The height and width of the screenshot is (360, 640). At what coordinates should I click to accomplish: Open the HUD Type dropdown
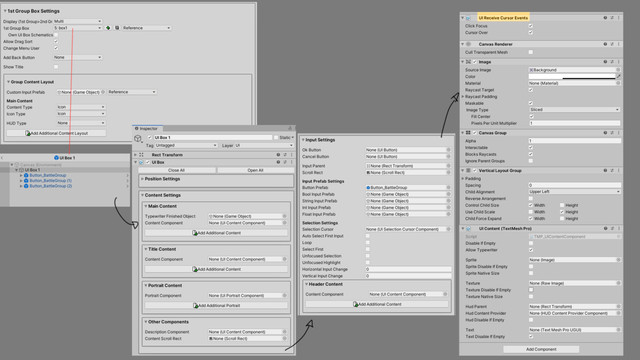coord(81,123)
